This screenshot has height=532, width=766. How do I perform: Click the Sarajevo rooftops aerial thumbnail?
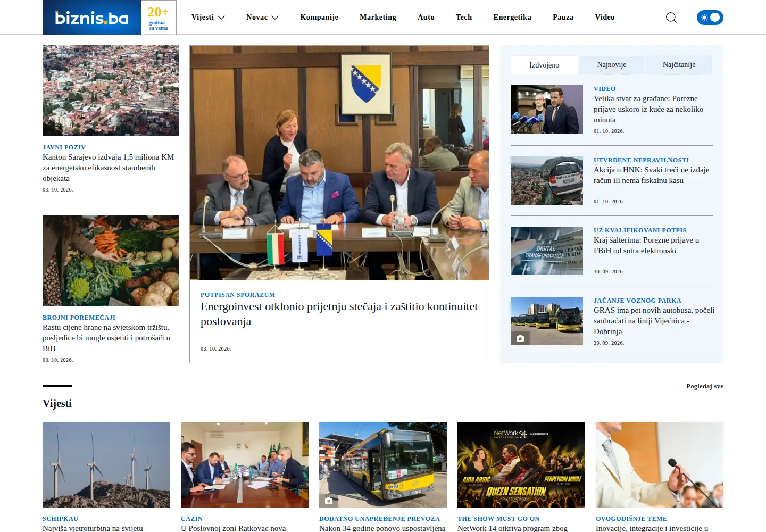[x=111, y=90]
